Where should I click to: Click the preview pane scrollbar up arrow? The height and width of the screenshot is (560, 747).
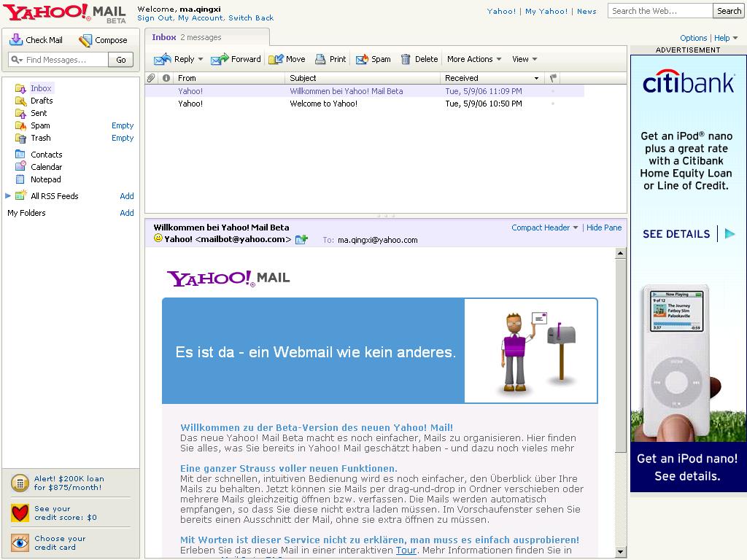coord(620,253)
